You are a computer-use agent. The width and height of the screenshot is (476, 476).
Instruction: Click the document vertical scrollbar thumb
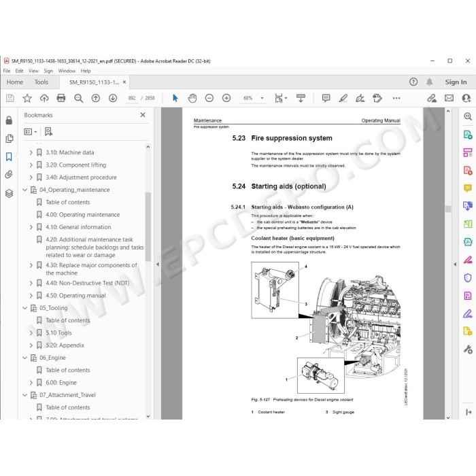coord(448,209)
